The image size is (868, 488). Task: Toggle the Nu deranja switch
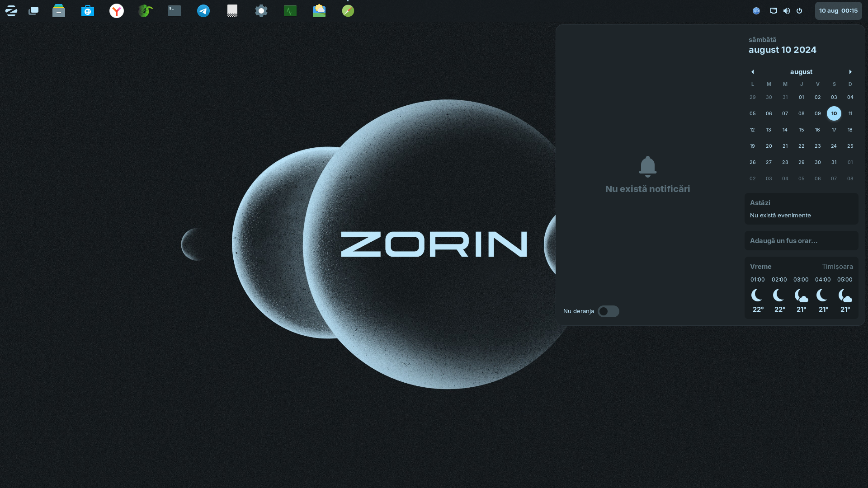coord(609,311)
